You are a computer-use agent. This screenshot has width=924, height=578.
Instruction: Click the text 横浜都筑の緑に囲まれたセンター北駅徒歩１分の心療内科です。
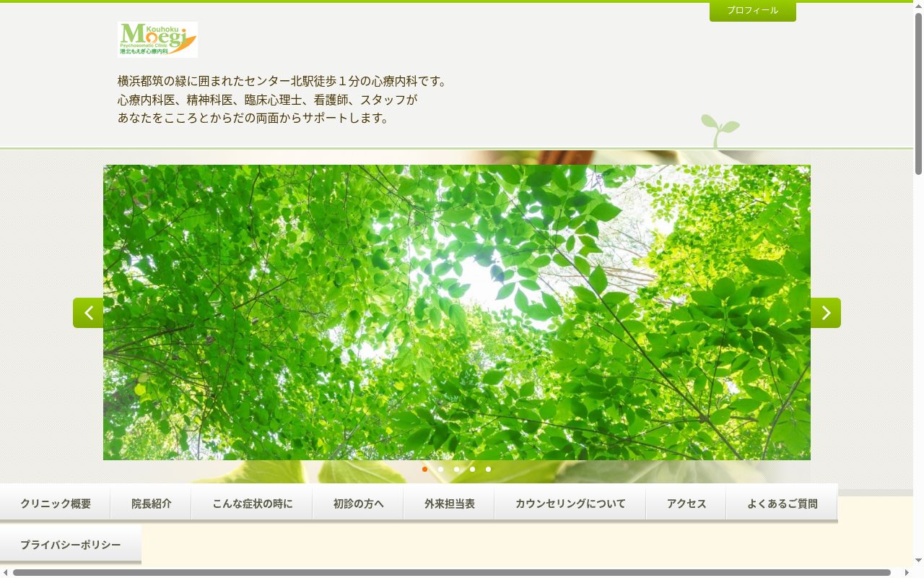tap(284, 81)
